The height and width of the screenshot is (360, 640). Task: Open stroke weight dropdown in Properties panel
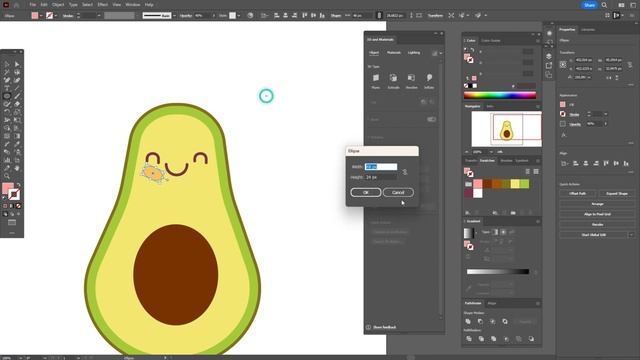tap(605, 114)
